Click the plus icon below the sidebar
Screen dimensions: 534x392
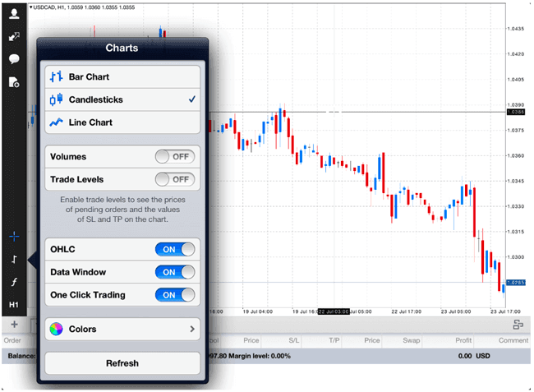coord(14,325)
